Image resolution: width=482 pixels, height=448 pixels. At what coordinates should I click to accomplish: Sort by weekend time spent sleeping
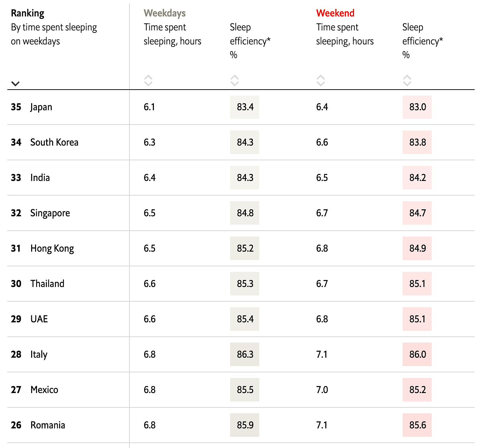pos(321,80)
